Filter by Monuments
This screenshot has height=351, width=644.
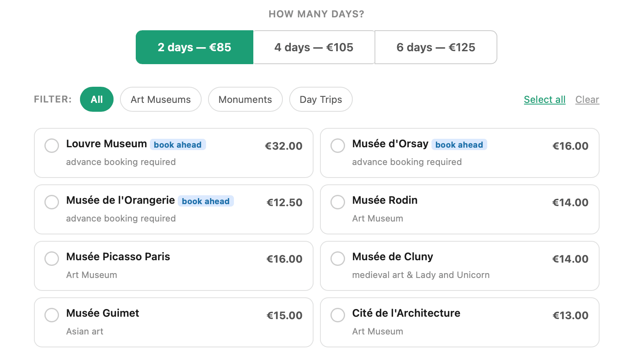tap(245, 99)
